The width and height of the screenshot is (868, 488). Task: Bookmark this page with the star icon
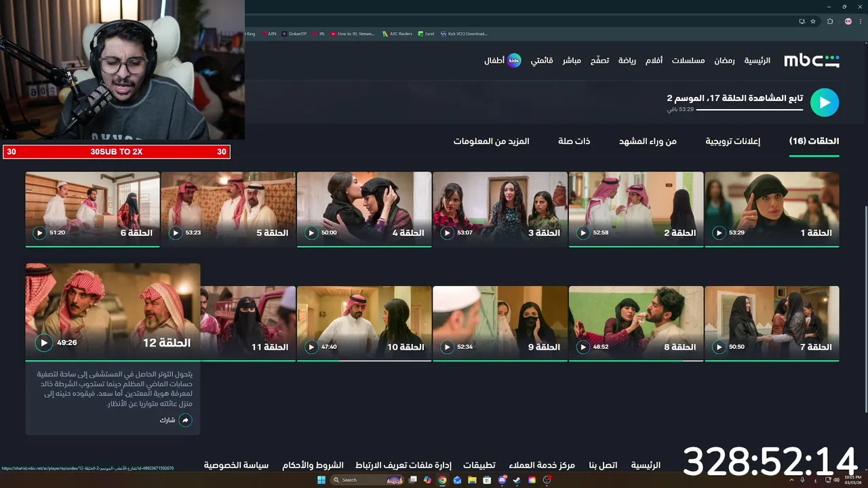[x=814, y=22]
